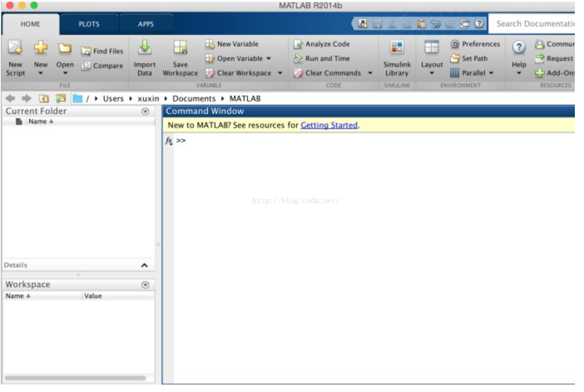Click Clear Commands
The width and height of the screenshot is (584, 392).
click(327, 73)
